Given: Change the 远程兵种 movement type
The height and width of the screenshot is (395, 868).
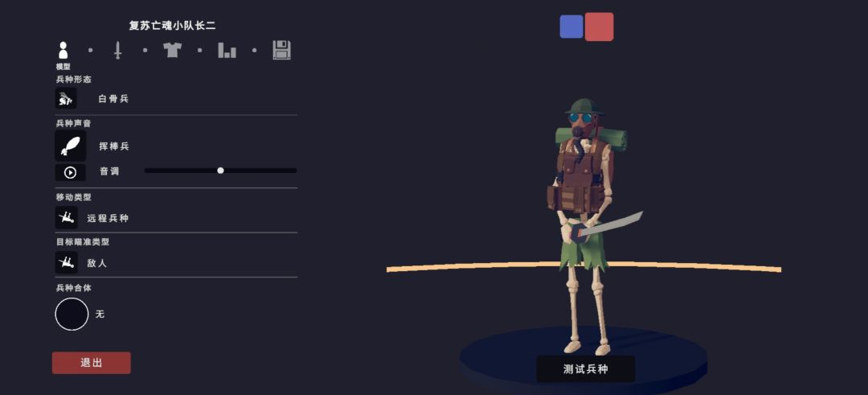Looking at the screenshot, I should click(x=108, y=218).
